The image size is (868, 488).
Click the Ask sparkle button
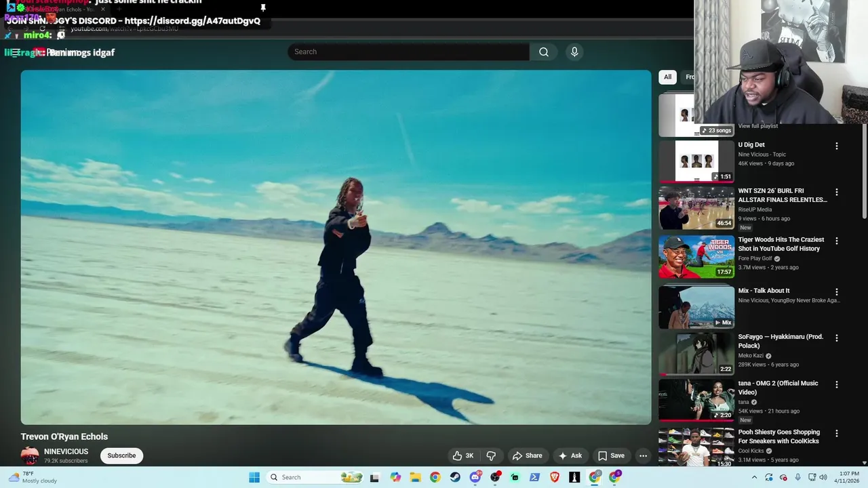570,455
